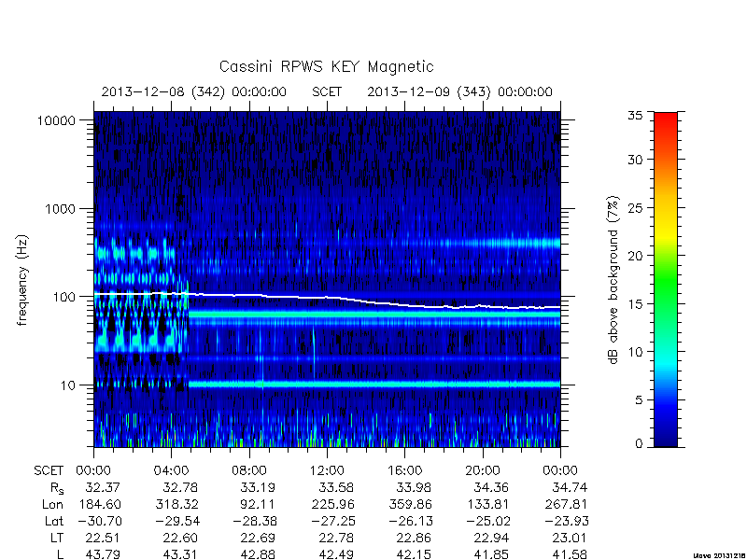Viewport: 747px width, 560px height.
Task: Click the cyan 400 Hz band near 22:00
Action: [x=522, y=243]
